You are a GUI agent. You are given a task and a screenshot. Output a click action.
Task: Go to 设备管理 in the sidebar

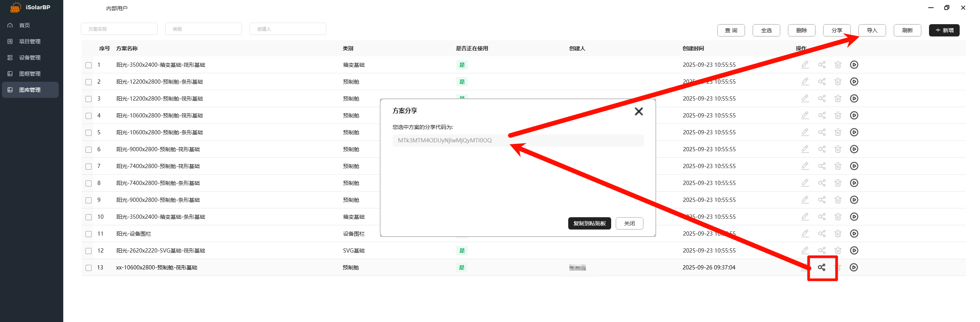(x=30, y=58)
